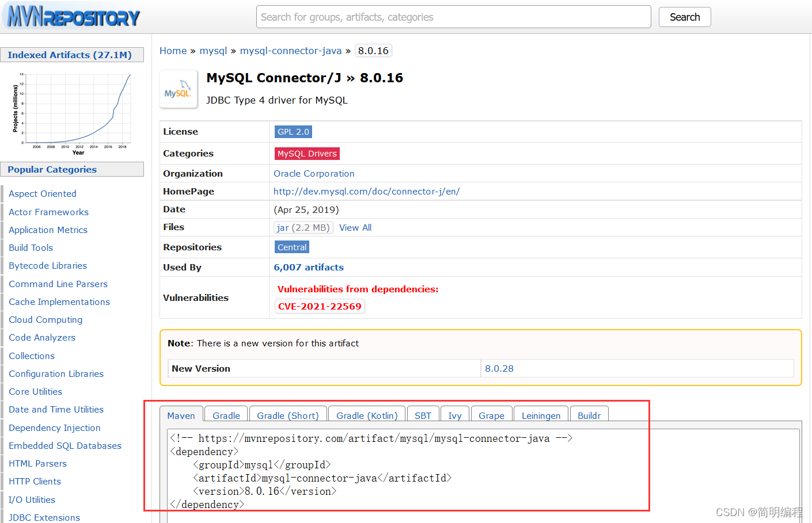Open Cache Implementations category
This screenshot has height=523, width=812.
(59, 302)
